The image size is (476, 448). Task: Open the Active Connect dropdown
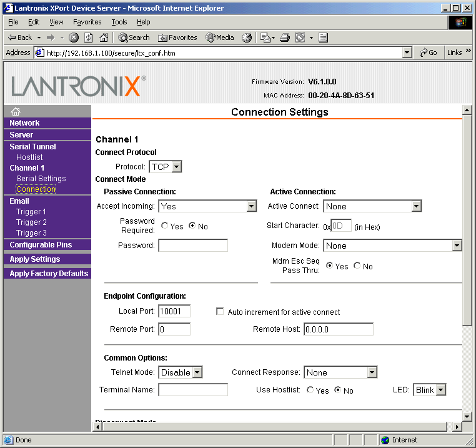372,206
